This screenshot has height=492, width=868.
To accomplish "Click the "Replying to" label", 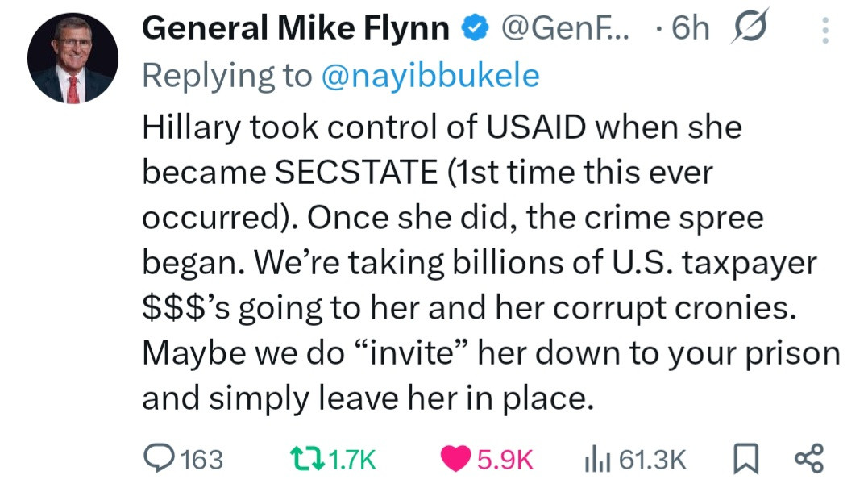I will click(x=226, y=76).
